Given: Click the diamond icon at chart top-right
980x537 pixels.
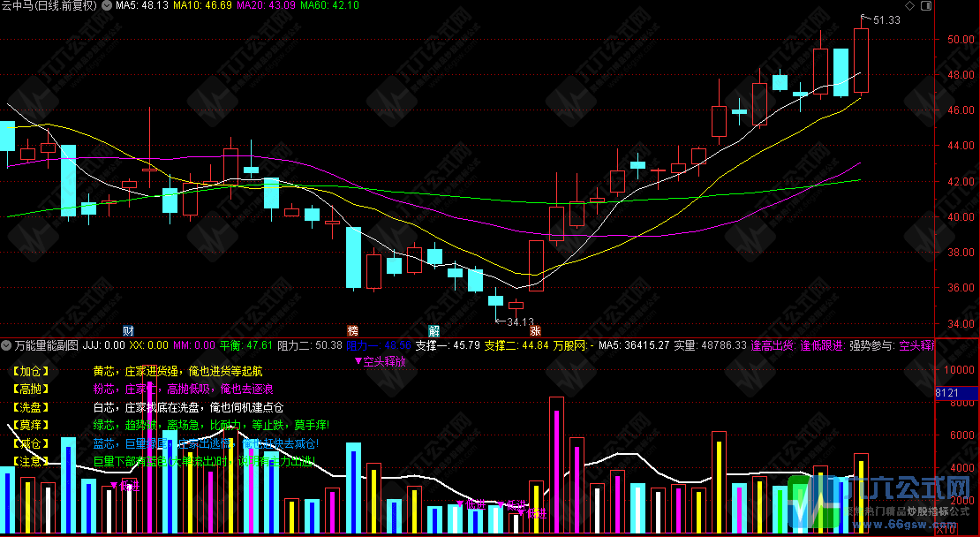Looking at the screenshot, I should click(910, 5).
